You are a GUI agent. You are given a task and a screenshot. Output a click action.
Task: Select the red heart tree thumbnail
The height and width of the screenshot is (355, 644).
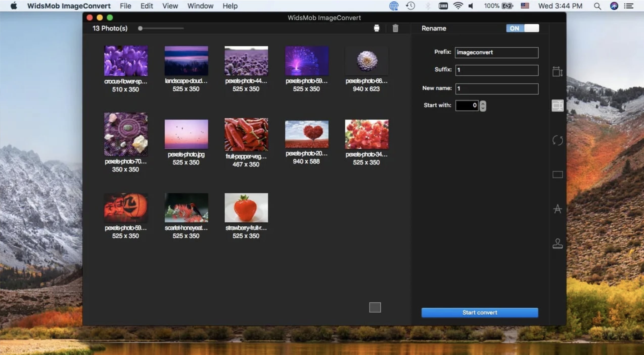(307, 134)
